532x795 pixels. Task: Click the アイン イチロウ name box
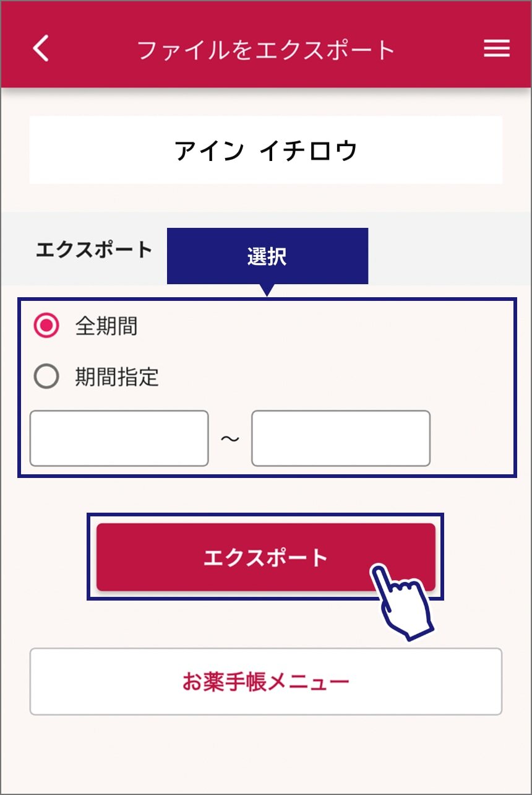(x=266, y=150)
